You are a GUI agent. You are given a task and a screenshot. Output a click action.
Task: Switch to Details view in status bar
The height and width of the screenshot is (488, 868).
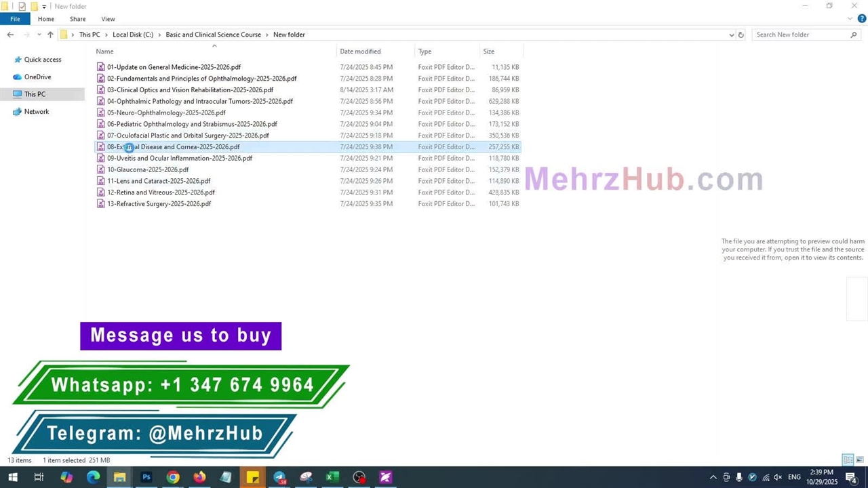pos(847,460)
